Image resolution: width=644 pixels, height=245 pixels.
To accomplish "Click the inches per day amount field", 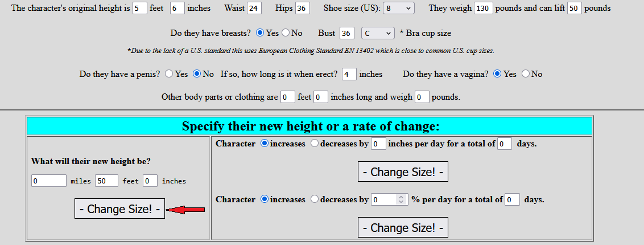I will [378, 144].
